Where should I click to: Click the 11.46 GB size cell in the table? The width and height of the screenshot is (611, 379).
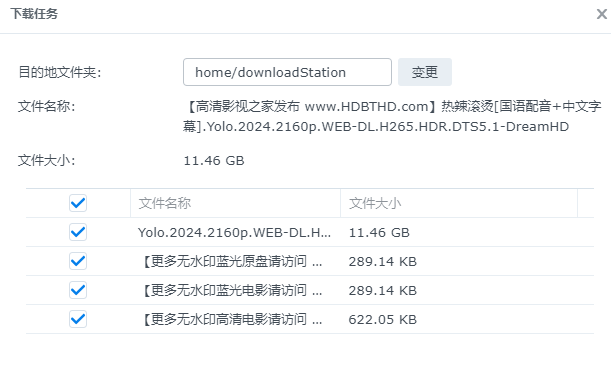[379, 233]
